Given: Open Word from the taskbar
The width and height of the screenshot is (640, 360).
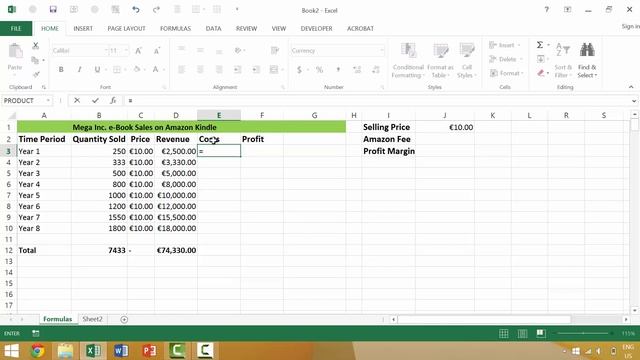Looking at the screenshot, I should [x=121, y=351].
